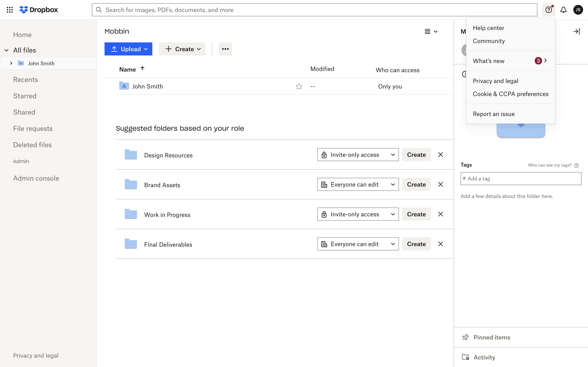Click the Add a tag field

[x=521, y=179]
